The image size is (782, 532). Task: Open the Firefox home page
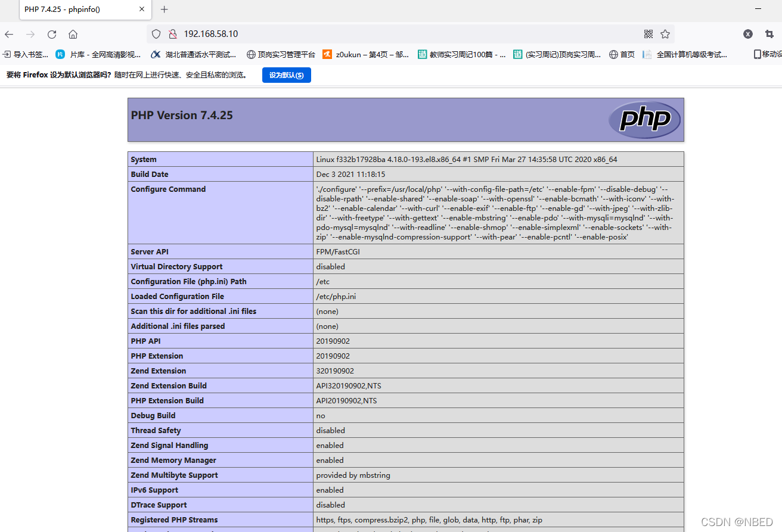coord(73,34)
